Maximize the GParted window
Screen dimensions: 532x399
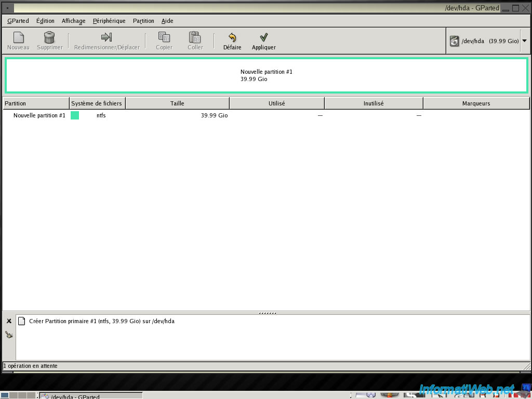point(515,8)
